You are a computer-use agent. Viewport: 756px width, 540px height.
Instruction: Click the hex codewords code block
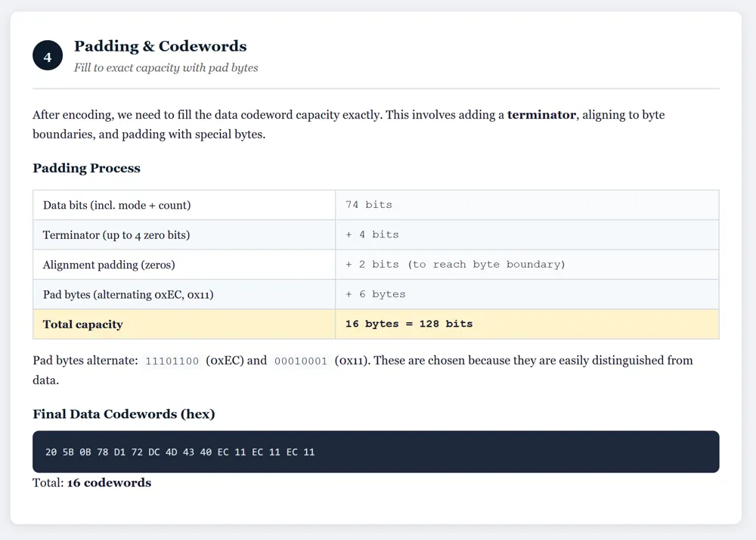click(x=376, y=452)
